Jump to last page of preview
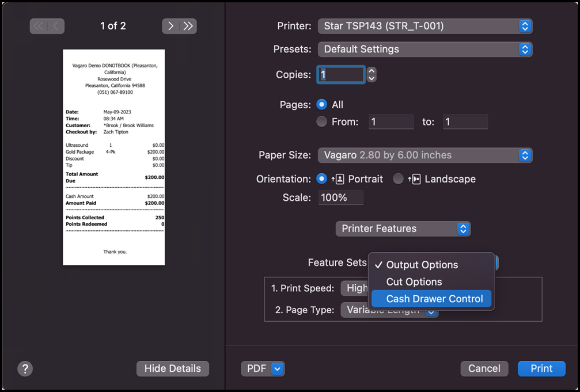Viewport: 580px width, 392px height. [x=188, y=26]
